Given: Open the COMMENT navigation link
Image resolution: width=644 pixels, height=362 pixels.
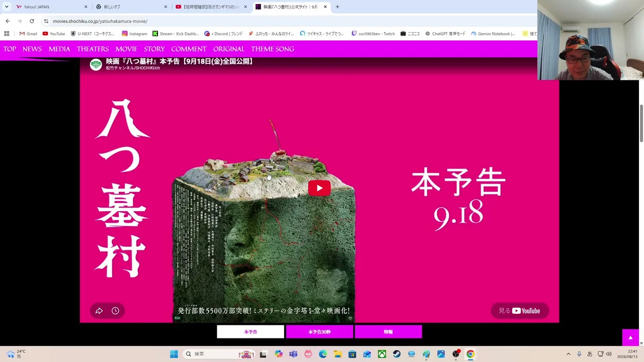Looking at the screenshot, I should tap(189, 49).
